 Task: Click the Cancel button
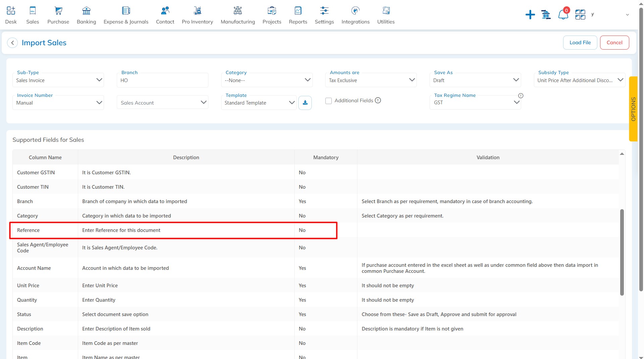(x=614, y=43)
